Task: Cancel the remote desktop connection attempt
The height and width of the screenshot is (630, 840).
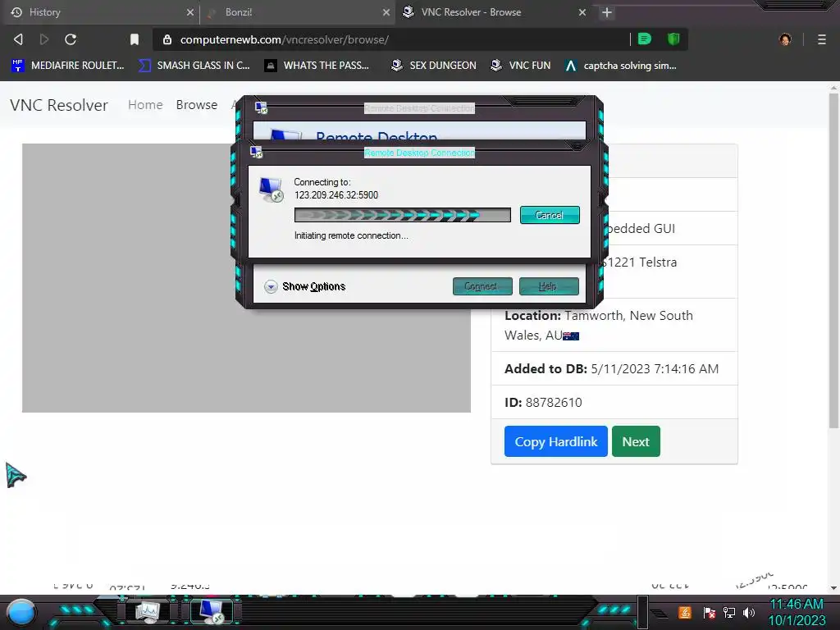Action: (550, 215)
